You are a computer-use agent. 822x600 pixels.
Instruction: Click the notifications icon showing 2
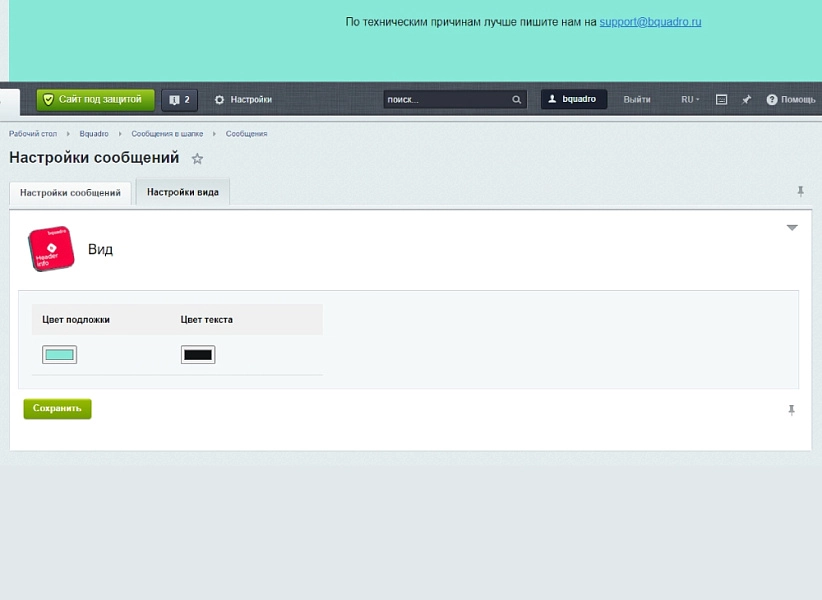pyautogui.click(x=179, y=100)
